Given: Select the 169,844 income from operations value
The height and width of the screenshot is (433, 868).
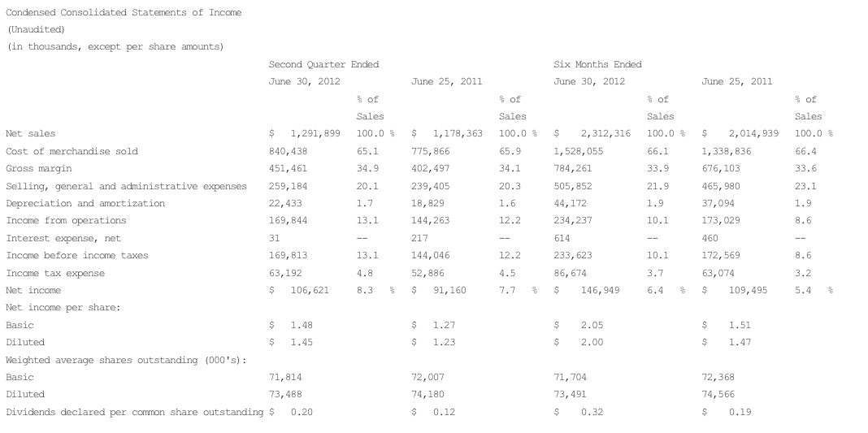Looking at the screenshot, I should pyautogui.click(x=288, y=220).
